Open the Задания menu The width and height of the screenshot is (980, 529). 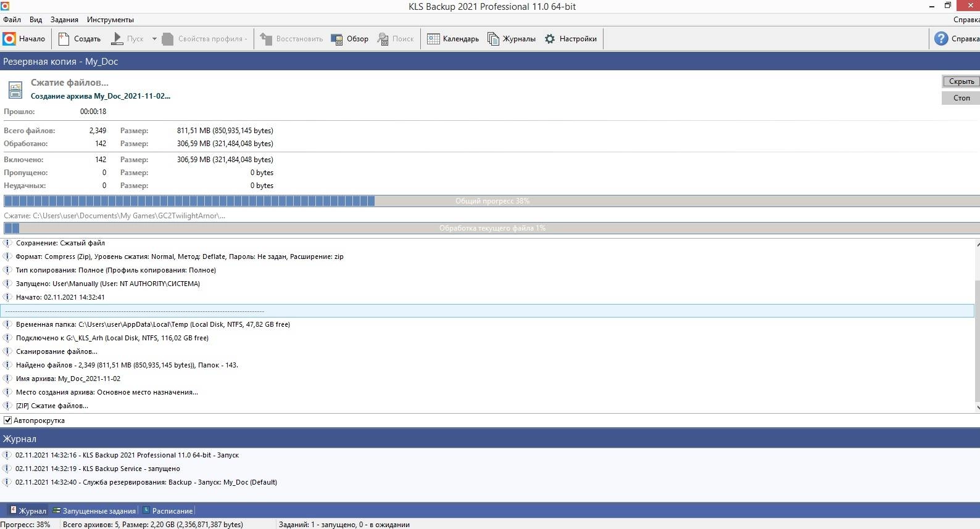pyautogui.click(x=64, y=20)
